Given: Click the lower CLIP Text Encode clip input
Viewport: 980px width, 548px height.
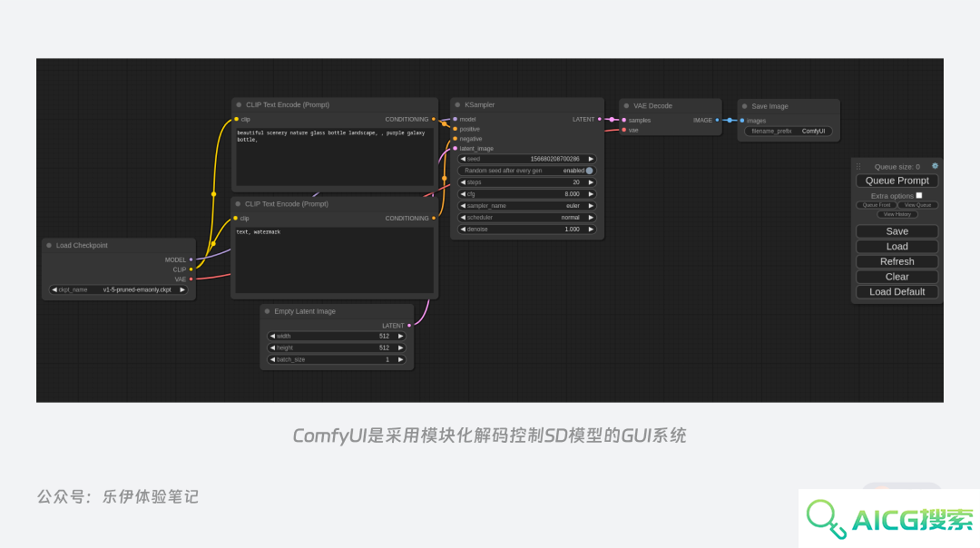Looking at the screenshot, I should pyautogui.click(x=236, y=218).
